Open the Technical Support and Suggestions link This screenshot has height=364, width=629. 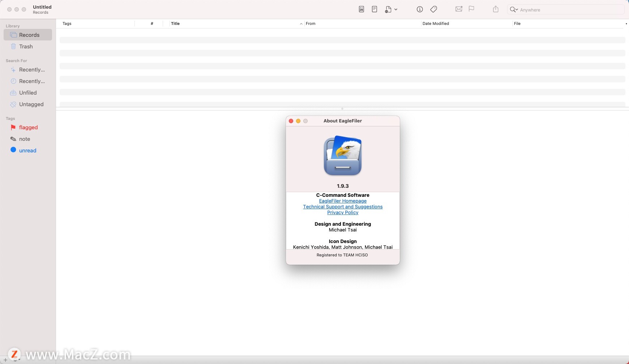[343, 207]
